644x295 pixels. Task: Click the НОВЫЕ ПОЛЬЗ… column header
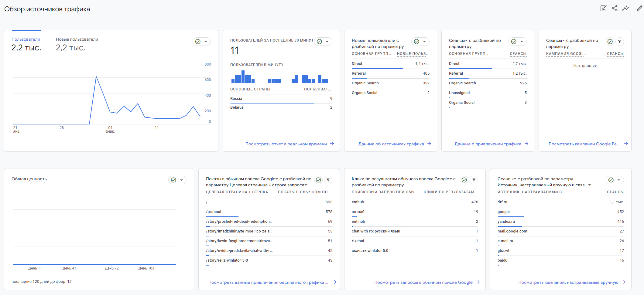[x=413, y=54]
